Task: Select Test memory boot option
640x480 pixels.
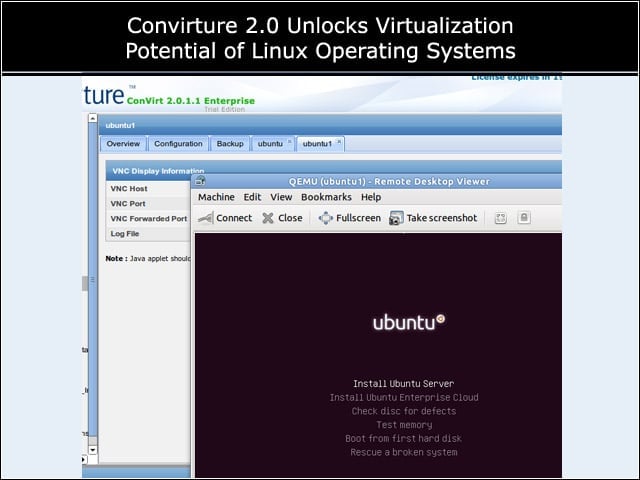Action: click(x=404, y=425)
